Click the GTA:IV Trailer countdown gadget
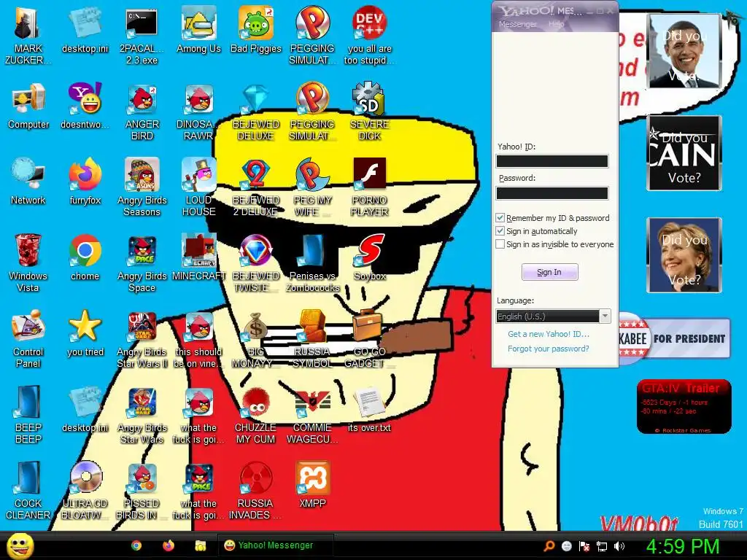 pyautogui.click(x=684, y=406)
